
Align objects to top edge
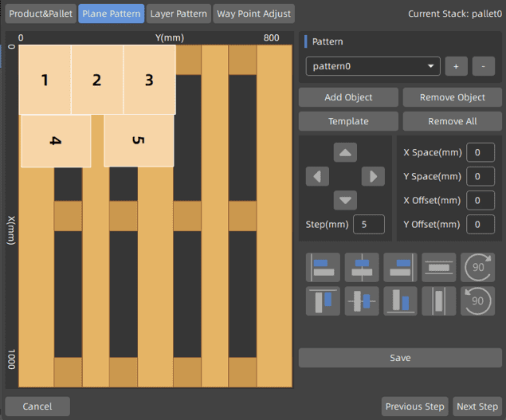(323, 301)
